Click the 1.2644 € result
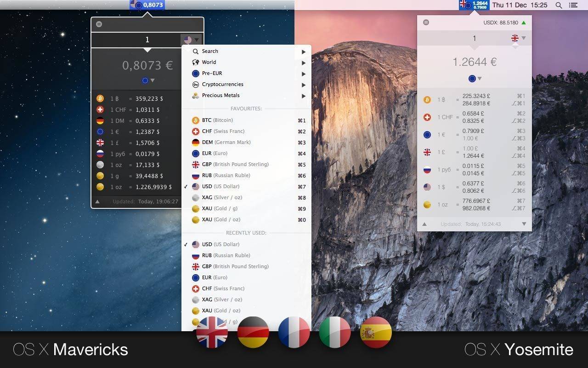Image resolution: width=588 pixels, height=368 pixels. [x=475, y=62]
